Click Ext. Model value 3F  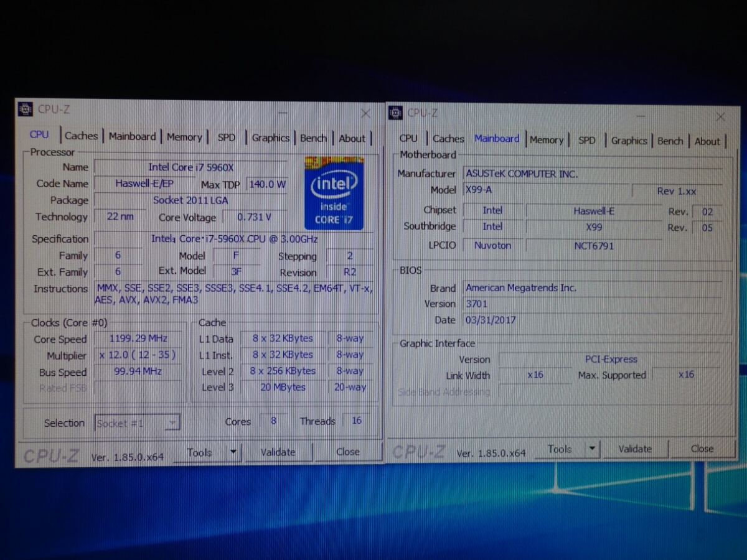coord(237,271)
